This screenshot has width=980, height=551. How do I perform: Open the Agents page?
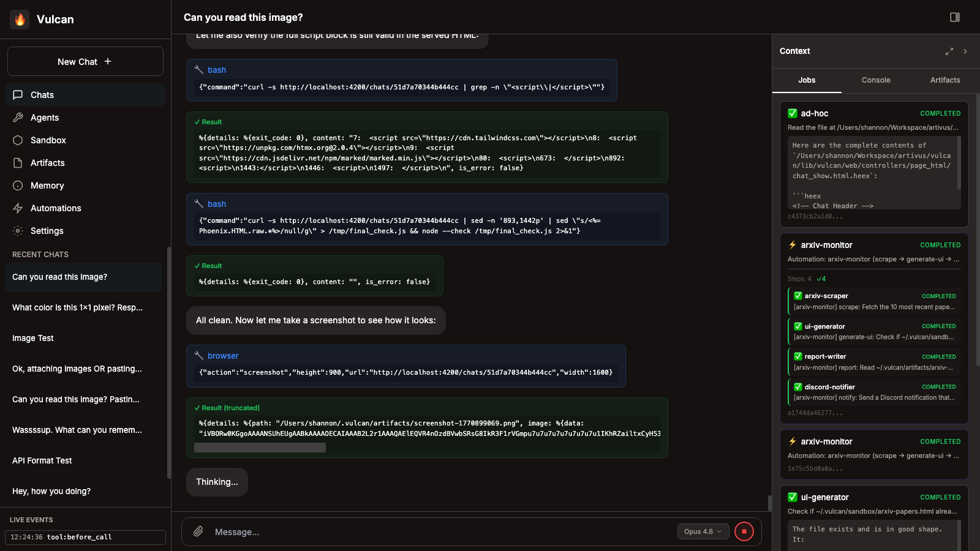tap(45, 118)
